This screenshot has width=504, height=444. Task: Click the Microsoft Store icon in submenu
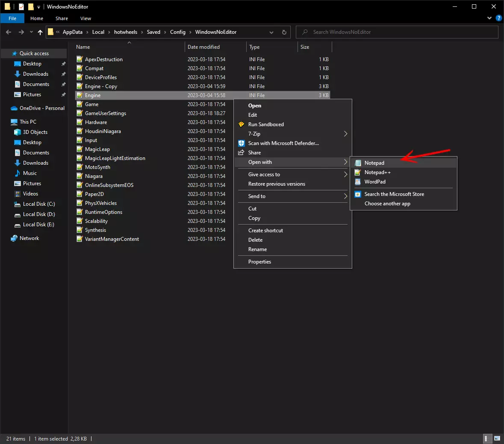pyautogui.click(x=358, y=194)
